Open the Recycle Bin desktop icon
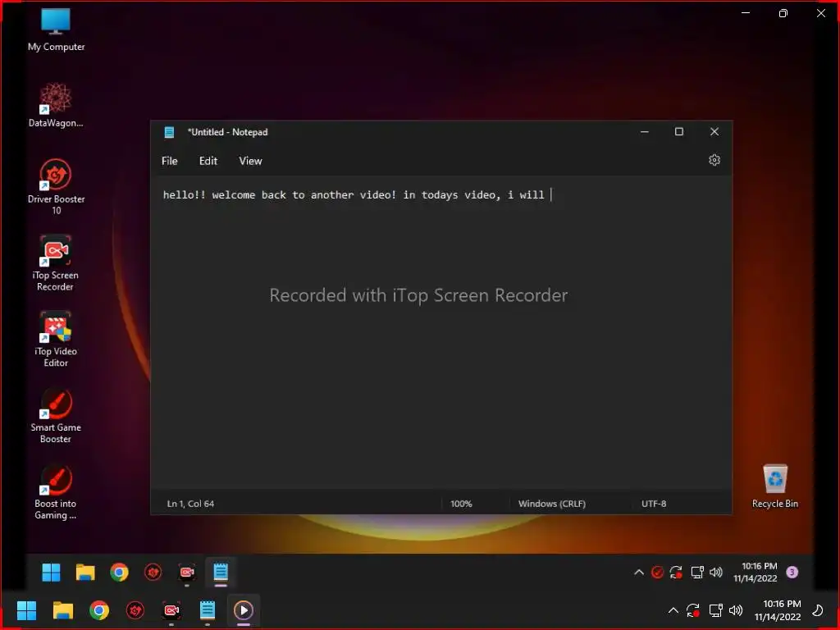The height and width of the screenshot is (630, 840). pos(774,486)
